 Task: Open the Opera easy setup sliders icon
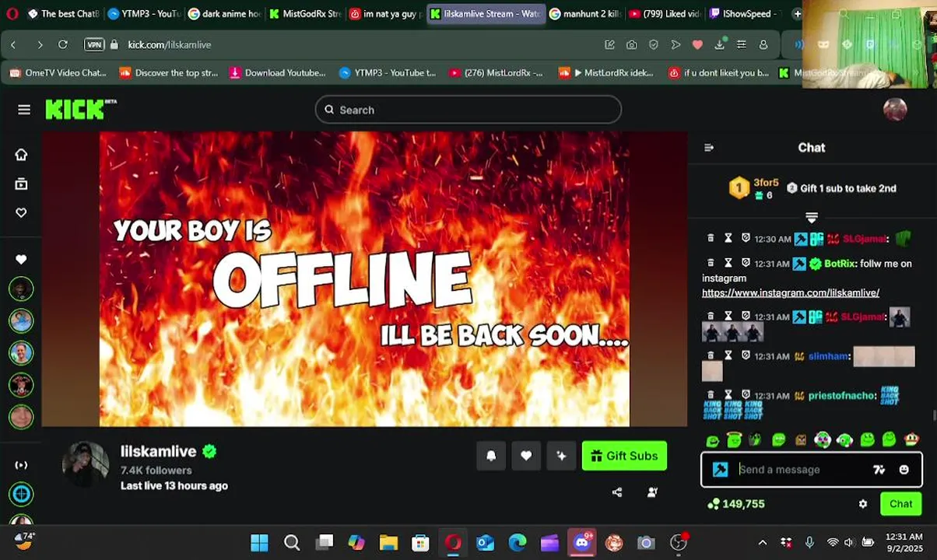pyautogui.click(x=741, y=44)
